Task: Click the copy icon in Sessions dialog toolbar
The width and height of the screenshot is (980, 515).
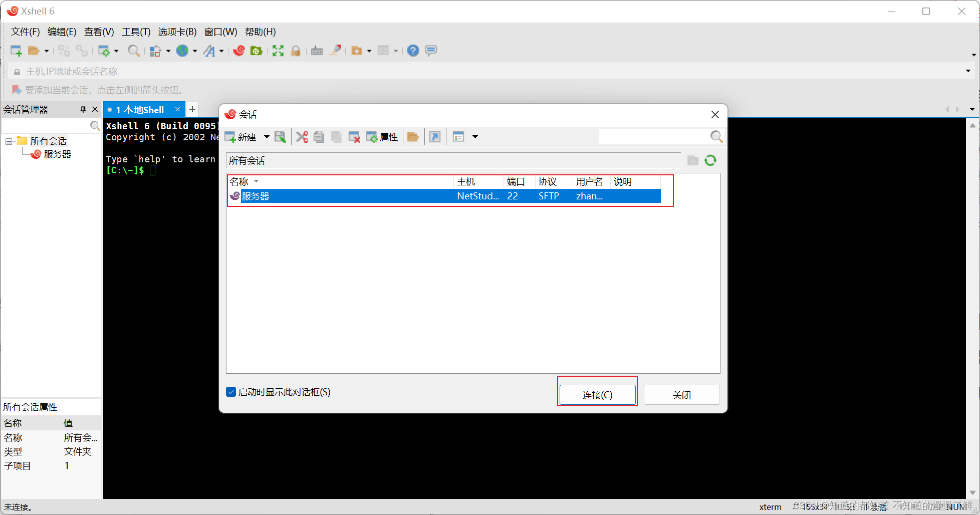Action: [x=319, y=137]
